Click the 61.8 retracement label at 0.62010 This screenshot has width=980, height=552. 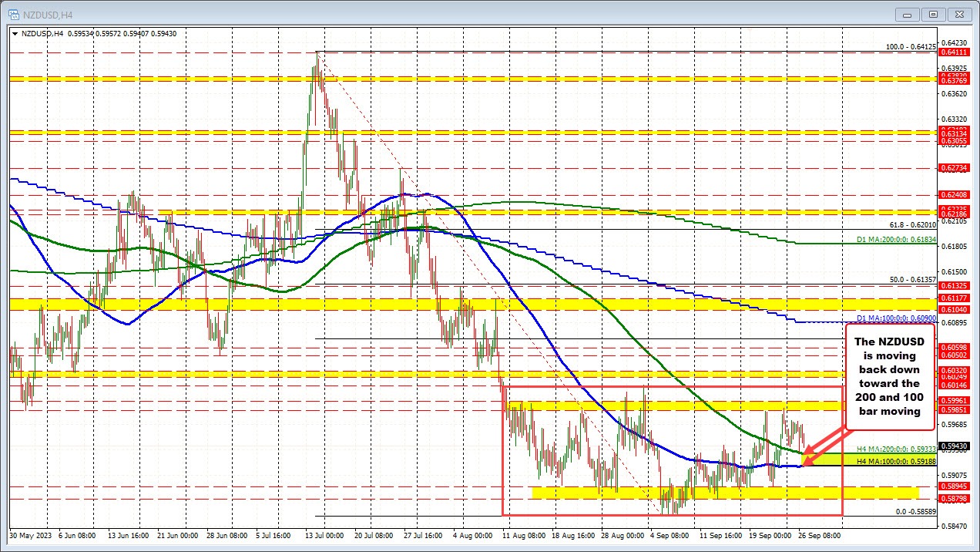(911, 224)
